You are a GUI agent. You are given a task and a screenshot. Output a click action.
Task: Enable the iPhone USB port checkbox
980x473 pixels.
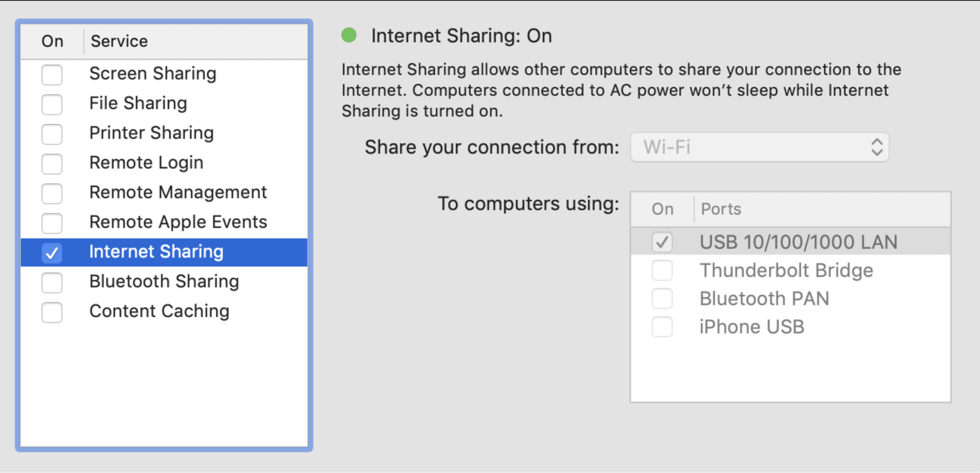[662, 326]
